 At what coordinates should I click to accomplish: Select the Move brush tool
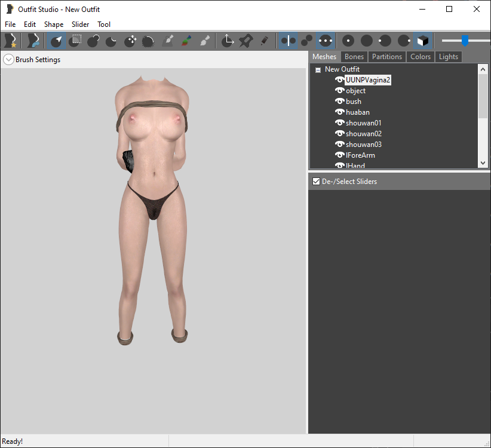coord(130,41)
